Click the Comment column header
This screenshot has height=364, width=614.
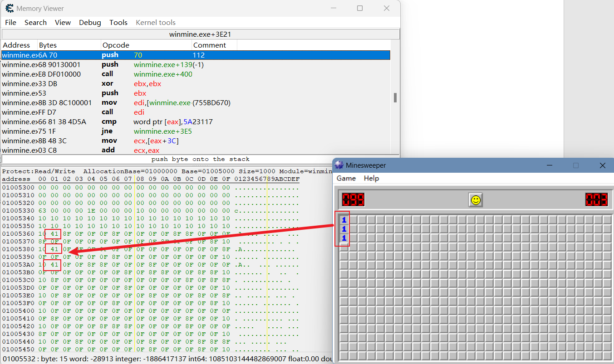pyautogui.click(x=209, y=45)
